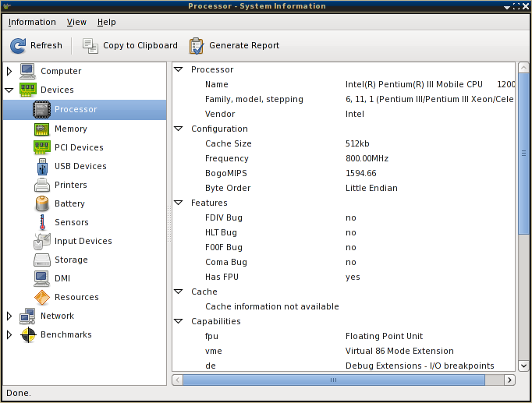The width and height of the screenshot is (532, 403).
Task: Collapse the Capabilities section
Action: 179,321
